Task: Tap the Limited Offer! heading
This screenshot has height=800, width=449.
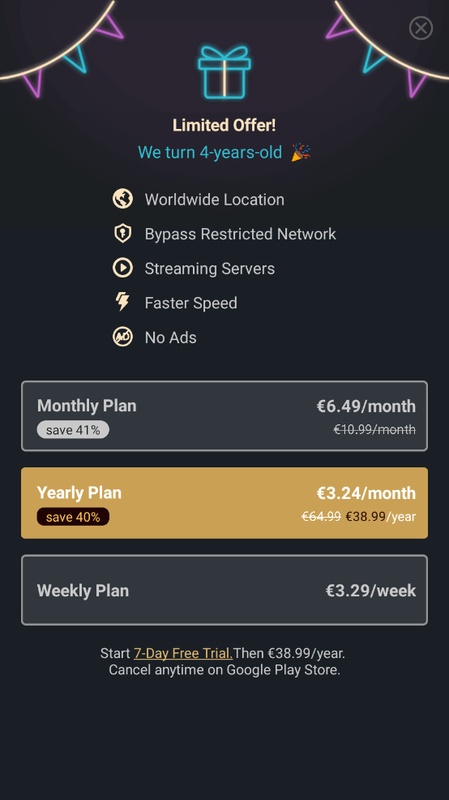Action: (224, 125)
